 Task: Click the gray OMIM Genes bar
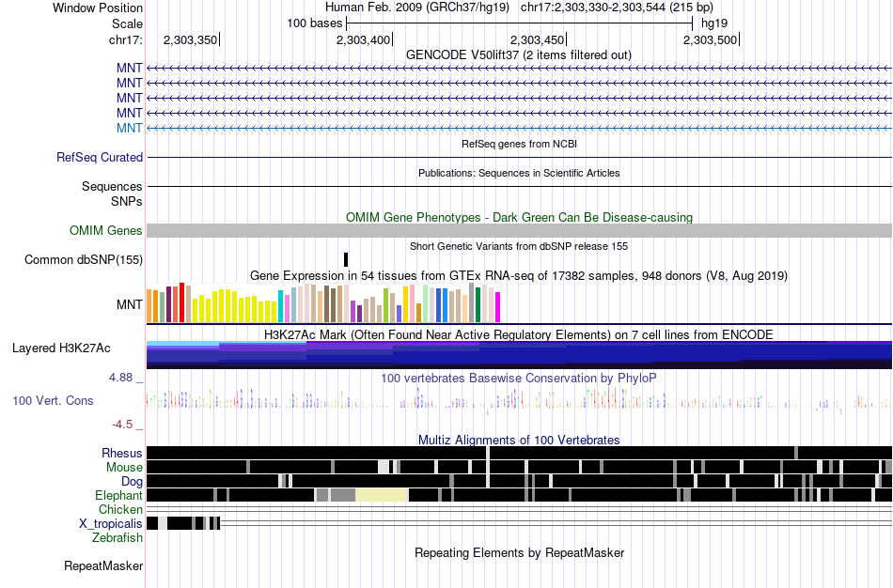point(520,230)
